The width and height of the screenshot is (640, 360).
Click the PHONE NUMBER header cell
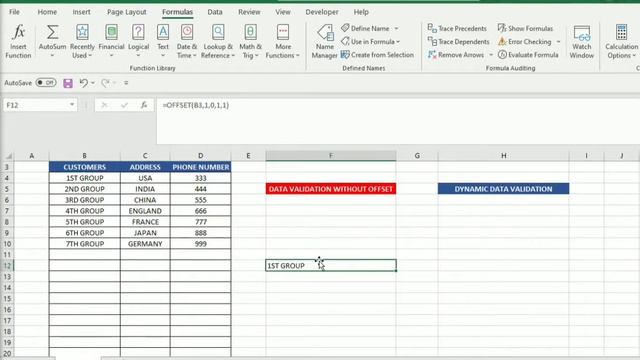point(200,167)
